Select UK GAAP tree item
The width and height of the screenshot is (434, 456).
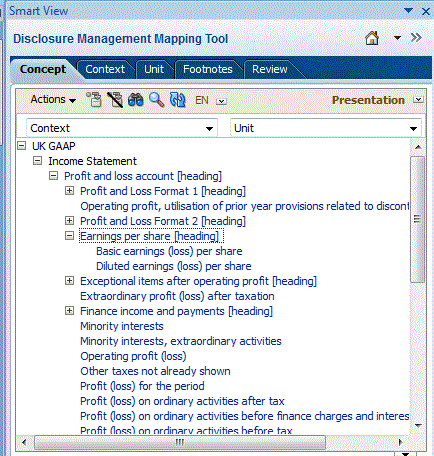coord(54,146)
